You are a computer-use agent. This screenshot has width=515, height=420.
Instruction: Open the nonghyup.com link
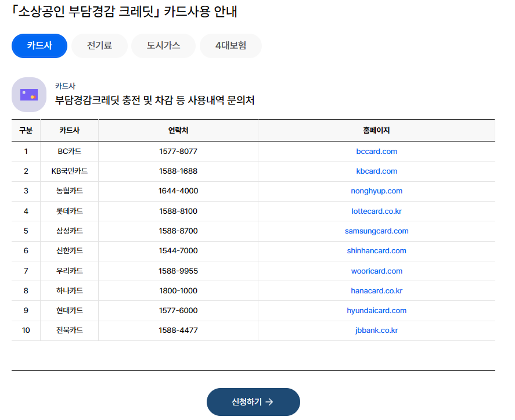[x=376, y=191]
